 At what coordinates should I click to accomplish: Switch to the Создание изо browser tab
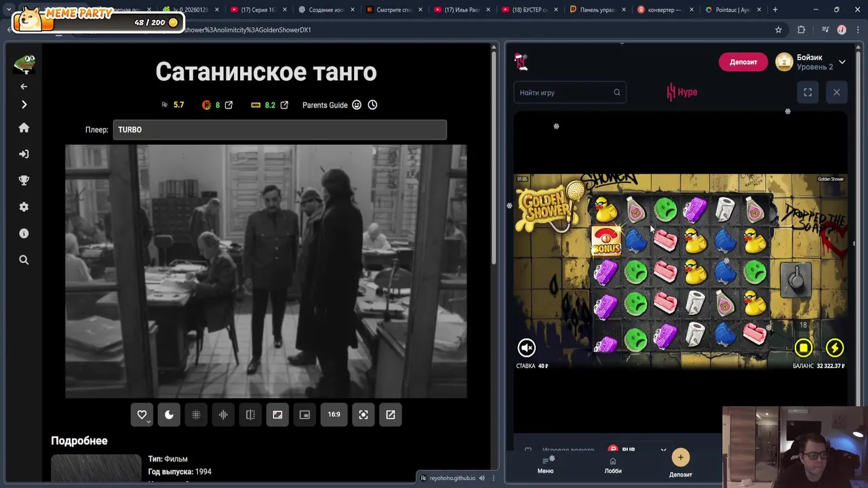tap(325, 9)
